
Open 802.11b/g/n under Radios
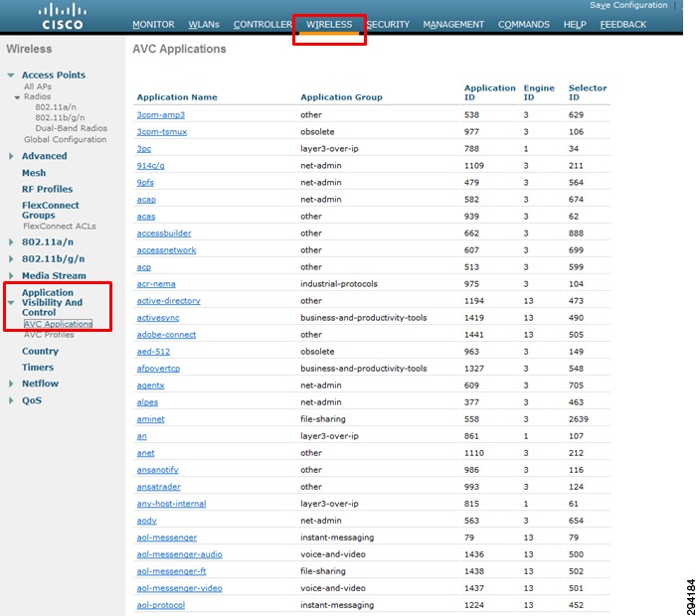click(60, 117)
